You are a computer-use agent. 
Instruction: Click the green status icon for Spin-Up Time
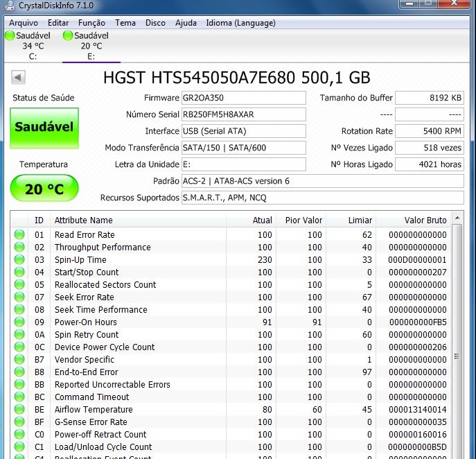19,259
